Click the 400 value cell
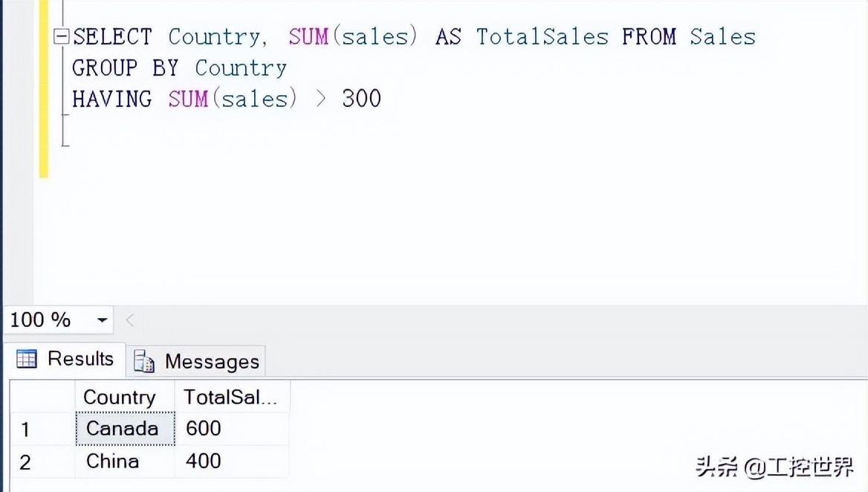 coord(203,462)
